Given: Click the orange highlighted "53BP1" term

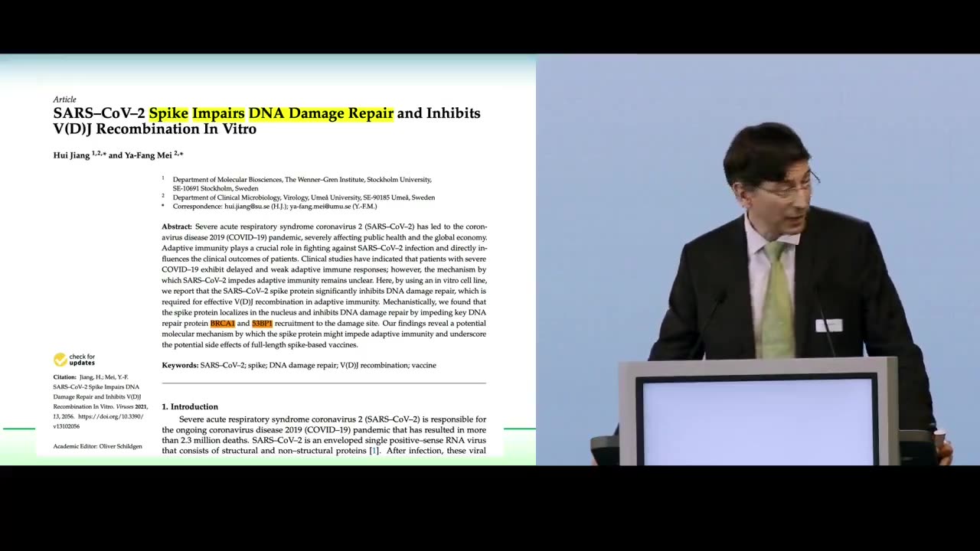Looking at the screenshot, I should point(262,324).
